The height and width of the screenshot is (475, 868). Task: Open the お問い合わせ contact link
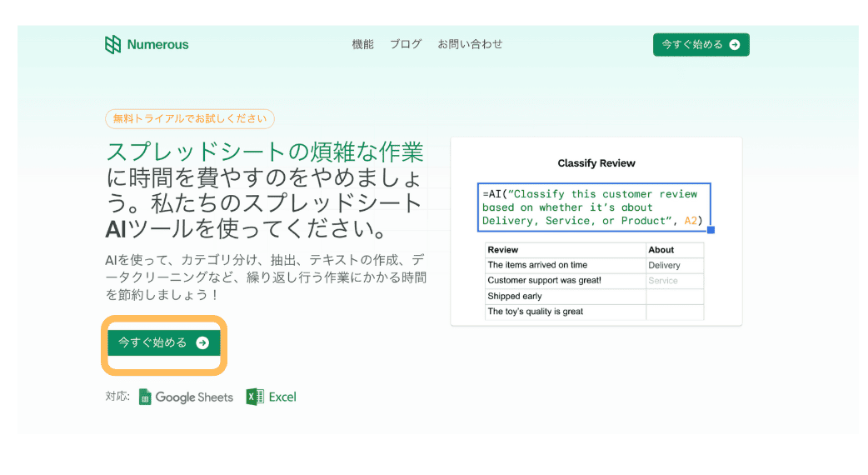(470, 44)
